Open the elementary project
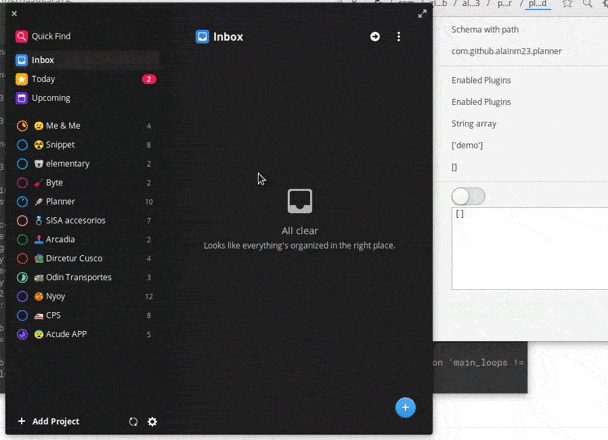 [x=86, y=164]
